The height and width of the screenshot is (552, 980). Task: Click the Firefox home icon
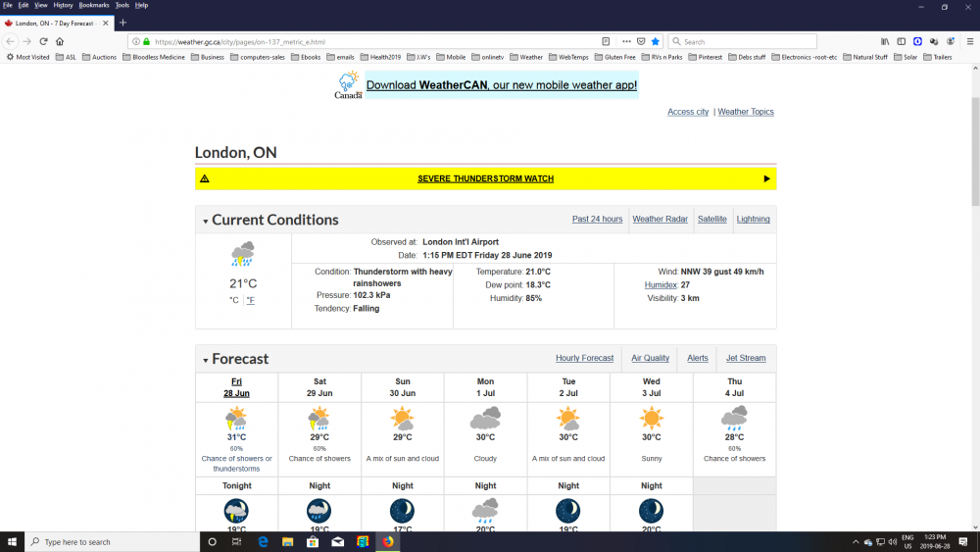pos(60,42)
